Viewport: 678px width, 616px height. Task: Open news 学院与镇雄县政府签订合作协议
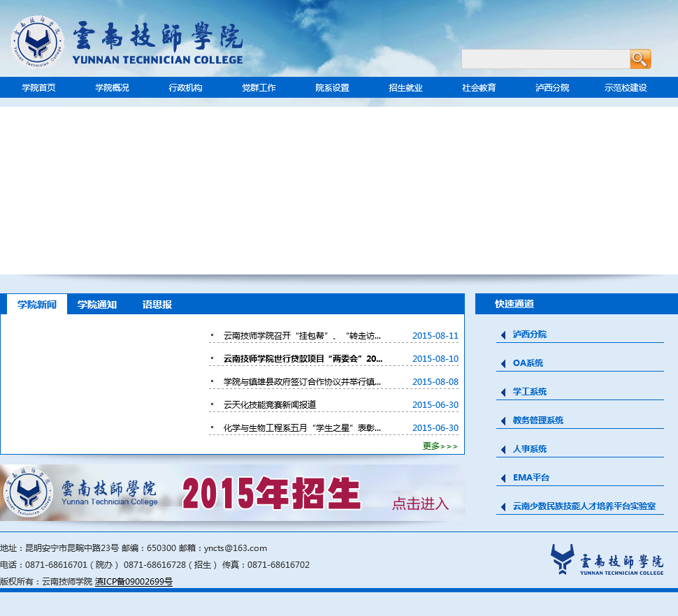(x=302, y=382)
